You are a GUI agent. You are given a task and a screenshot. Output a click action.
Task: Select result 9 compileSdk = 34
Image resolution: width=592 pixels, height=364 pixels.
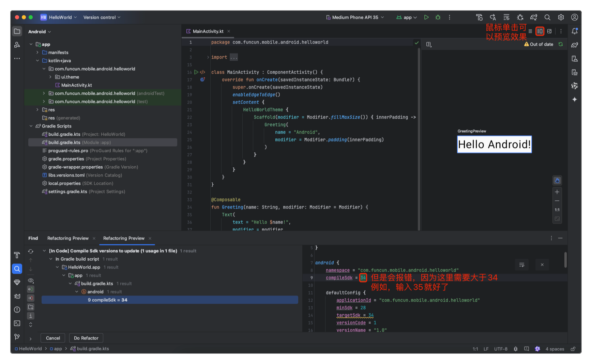[170, 300]
